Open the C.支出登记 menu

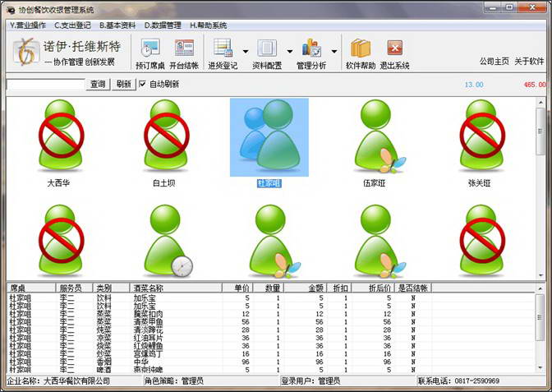[x=72, y=25]
